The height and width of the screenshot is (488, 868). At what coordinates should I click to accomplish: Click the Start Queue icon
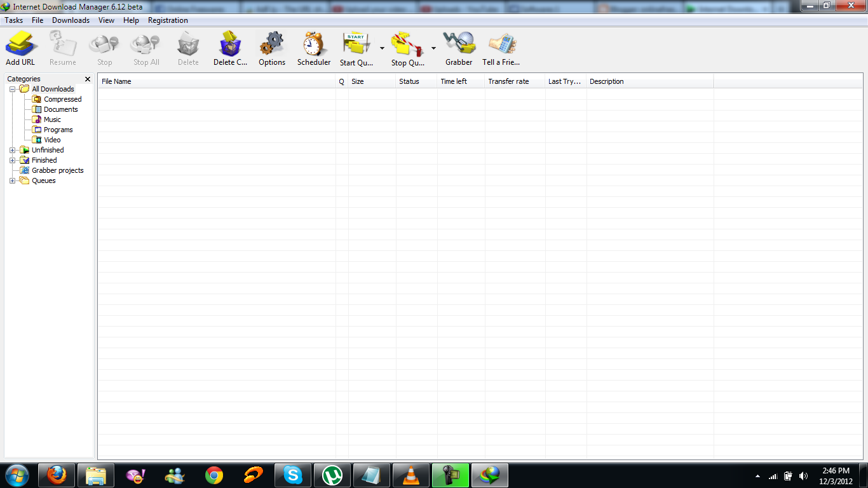pos(356,46)
